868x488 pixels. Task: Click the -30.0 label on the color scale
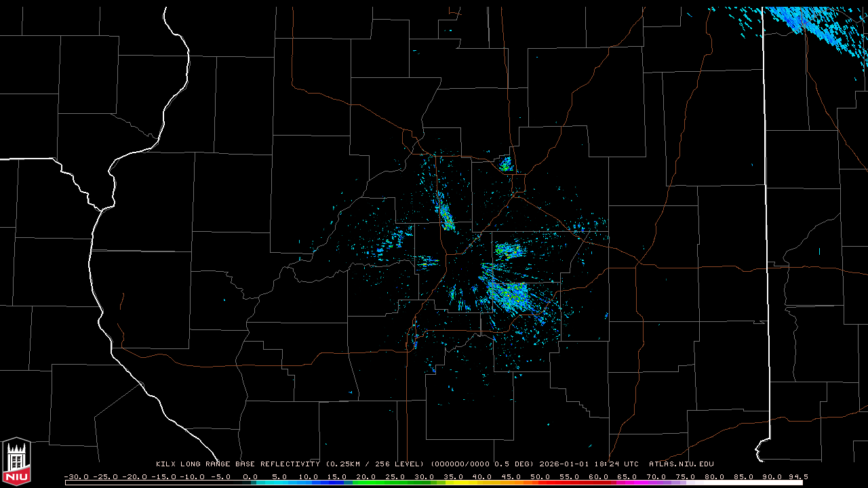pos(76,476)
